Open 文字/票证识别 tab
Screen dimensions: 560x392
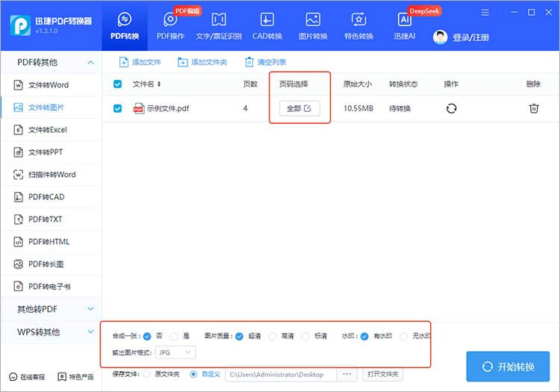tap(219, 26)
